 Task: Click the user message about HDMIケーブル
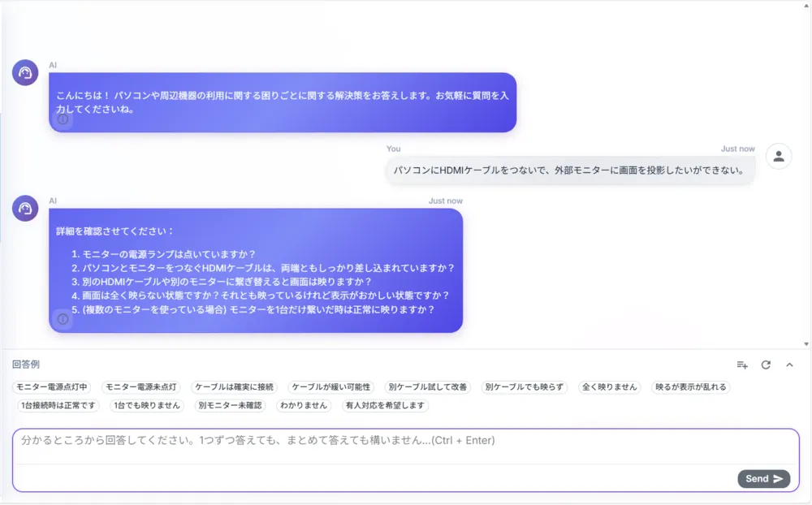[x=570, y=170]
